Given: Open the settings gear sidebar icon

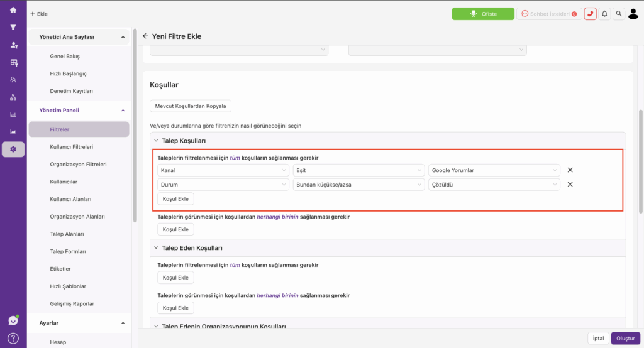Looking at the screenshot, I should click(x=13, y=150).
